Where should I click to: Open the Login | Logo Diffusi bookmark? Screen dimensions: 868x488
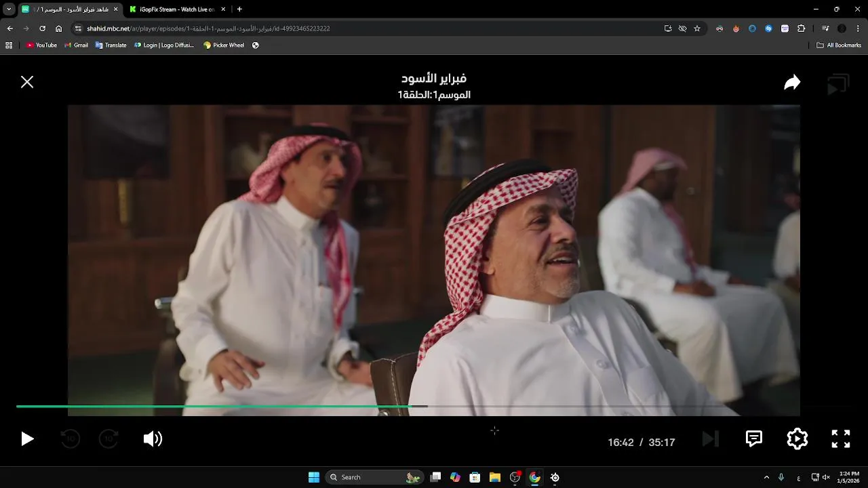[164, 45]
